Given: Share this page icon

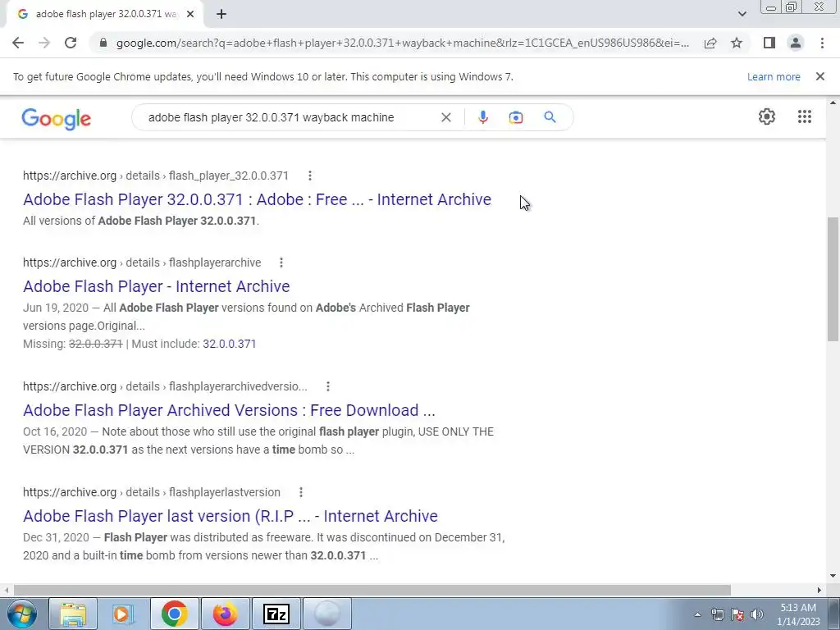Looking at the screenshot, I should [710, 43].
